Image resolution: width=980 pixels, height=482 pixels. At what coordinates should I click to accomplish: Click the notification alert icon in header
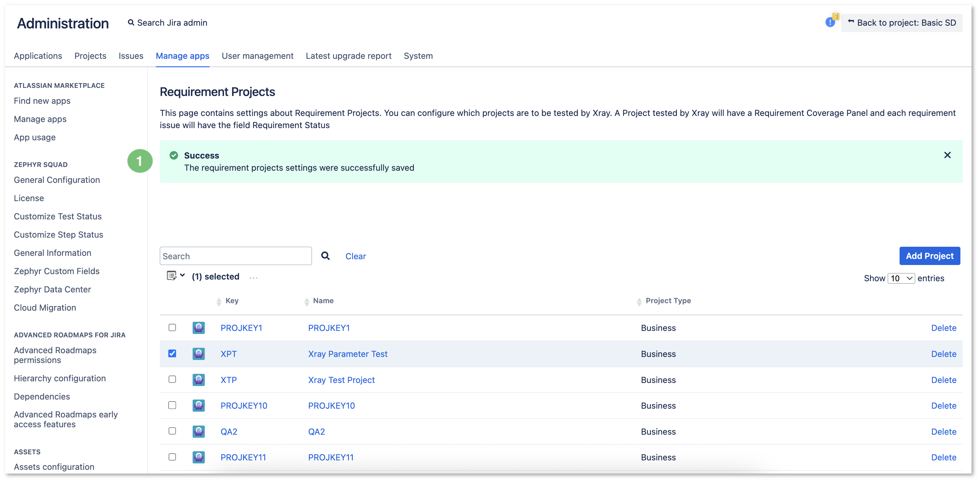point(830,22)
